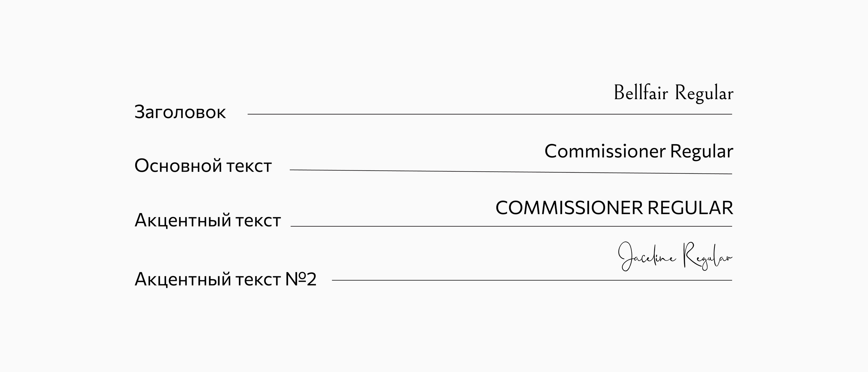Click the handwritten script word "Regular"

tap(707, 257)
